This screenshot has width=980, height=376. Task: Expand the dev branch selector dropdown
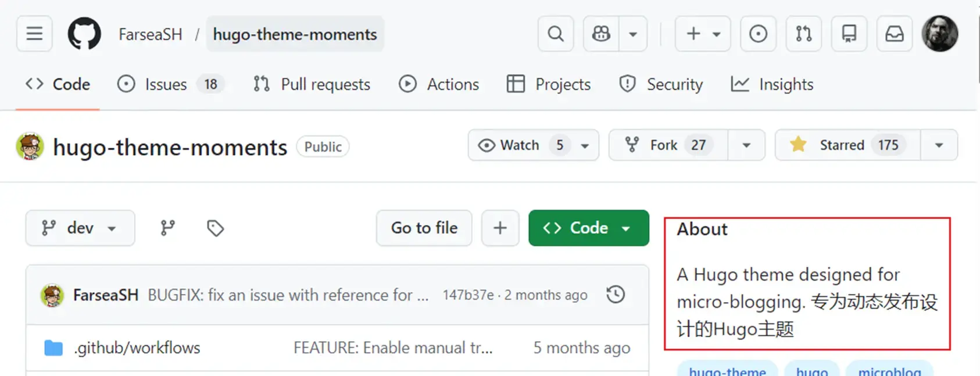80,228
